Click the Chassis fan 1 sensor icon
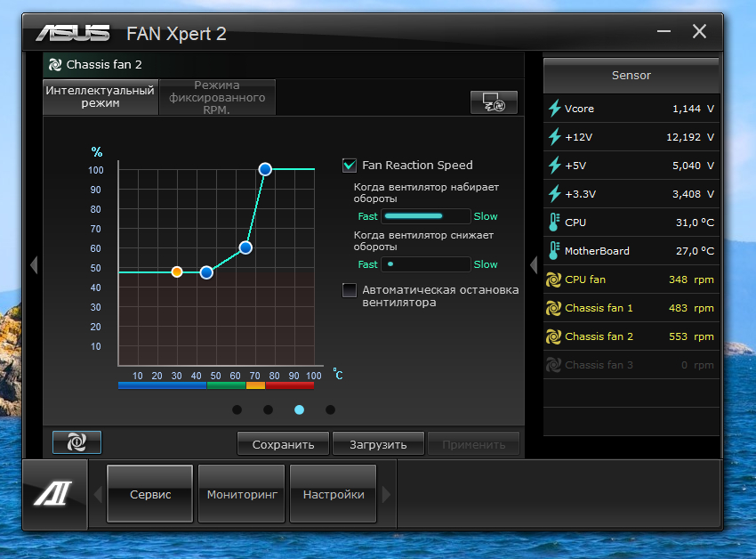Screen dimensions: 756x559 tap(553, 308)
